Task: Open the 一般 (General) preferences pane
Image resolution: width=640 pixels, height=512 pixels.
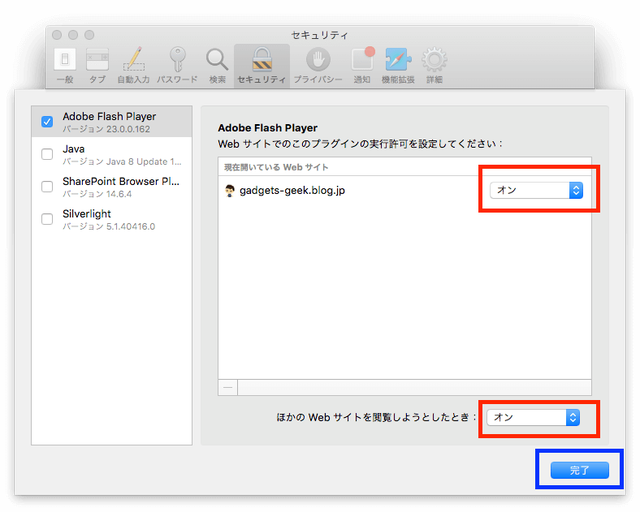Action: [x=65, y=65]
